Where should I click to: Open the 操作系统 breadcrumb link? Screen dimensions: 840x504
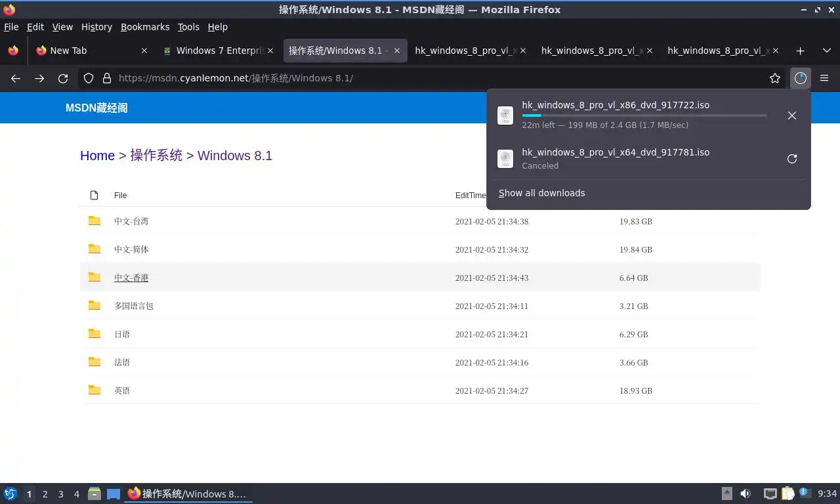(x=156, y=156)
